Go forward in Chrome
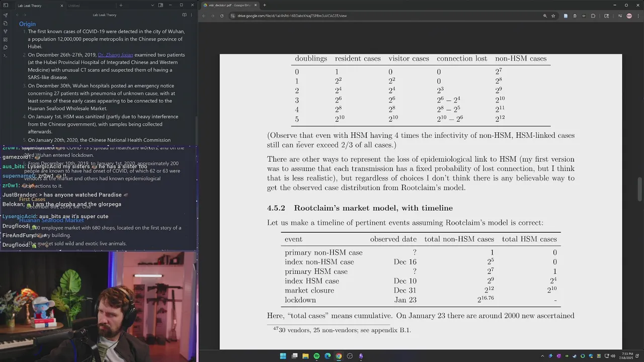 pyautogui.click(x=212, y=16)
